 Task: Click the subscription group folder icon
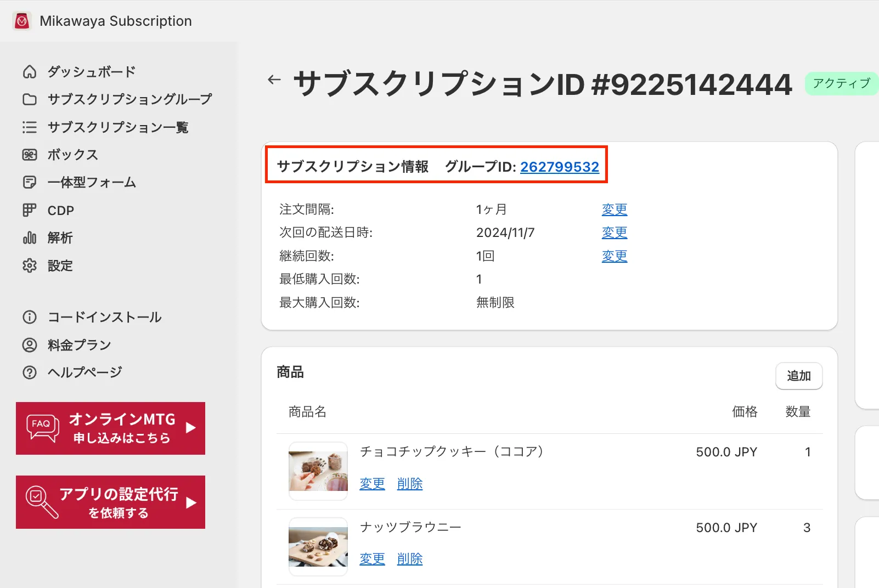click(30, 99)
